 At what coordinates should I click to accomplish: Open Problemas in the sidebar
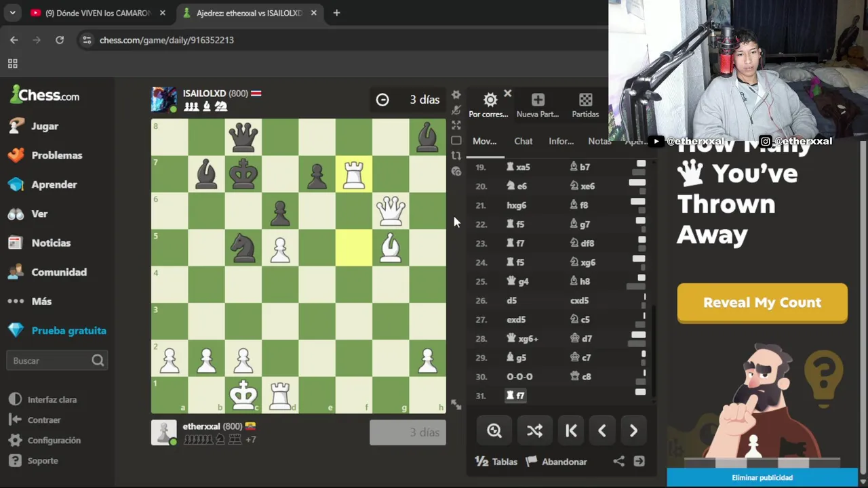click(x=57, y=155)
